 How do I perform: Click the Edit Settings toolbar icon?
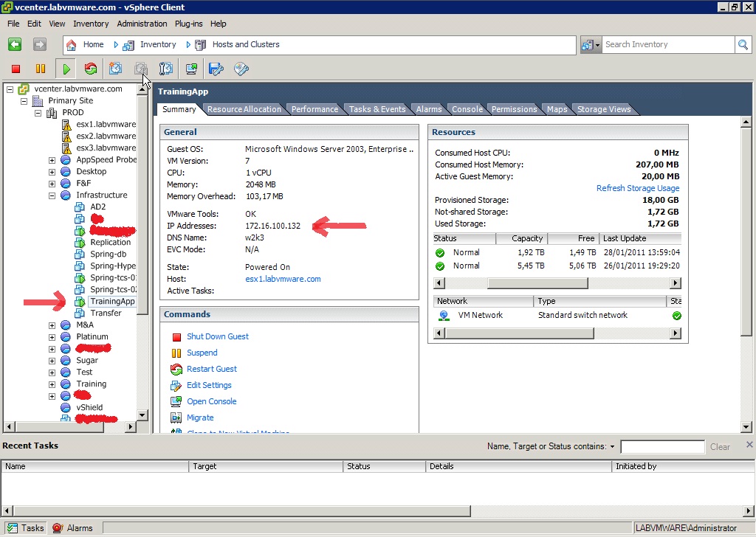click(216, 69)
